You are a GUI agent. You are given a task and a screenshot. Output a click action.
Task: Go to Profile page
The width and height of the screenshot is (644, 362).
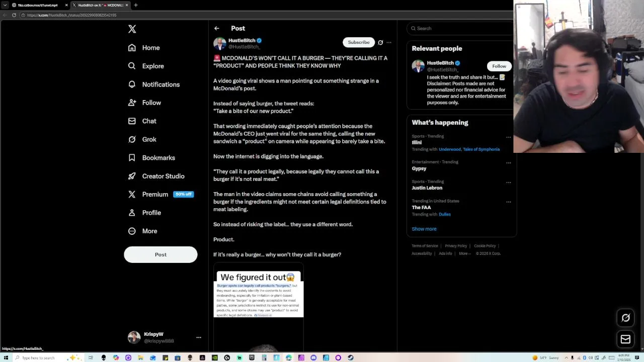[x=144, y=213]
